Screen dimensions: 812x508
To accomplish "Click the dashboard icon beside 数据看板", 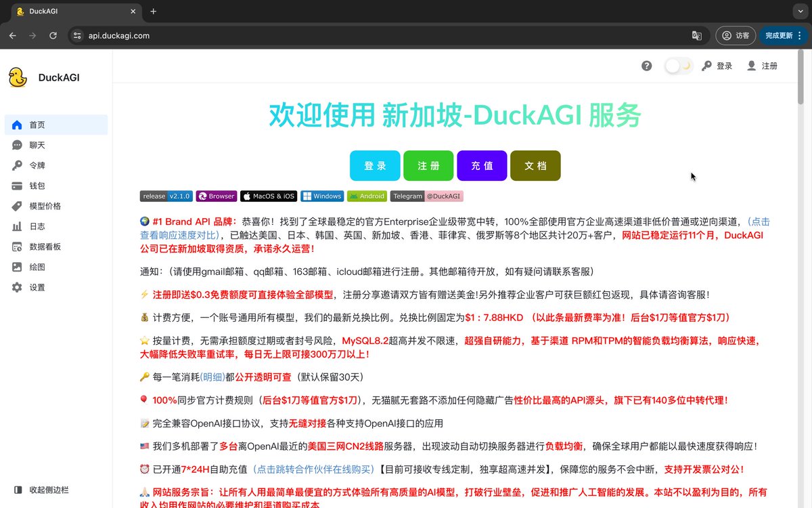I will (x=17, y=247).
